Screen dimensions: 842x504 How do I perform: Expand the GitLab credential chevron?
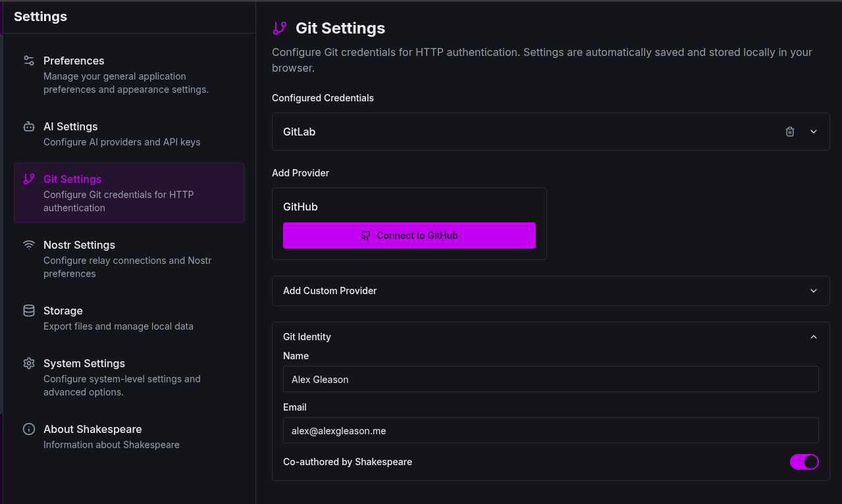pos(814,132)
